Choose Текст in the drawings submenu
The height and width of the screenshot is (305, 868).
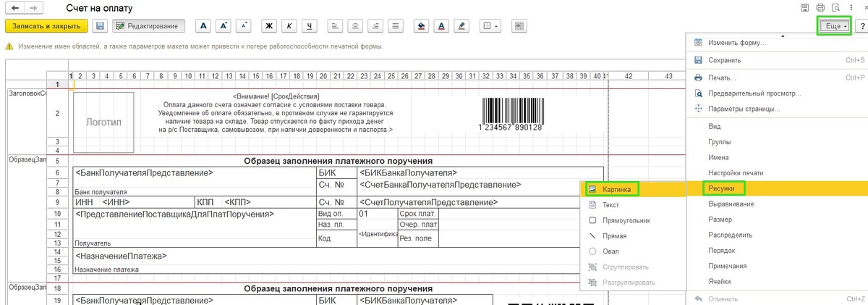[x=633, y=205]
